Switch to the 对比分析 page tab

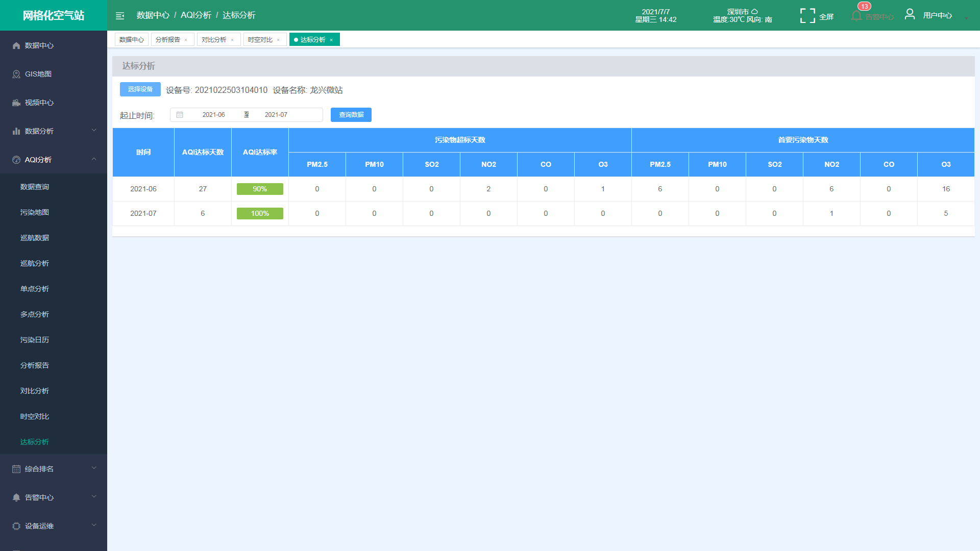pyautogui.click(x=218, y=40)
